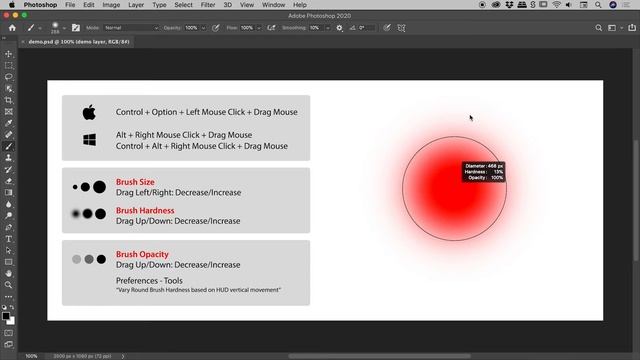Expand the Flow slider dropdown
Screen dimensions: 640x360
coord(259,28)
